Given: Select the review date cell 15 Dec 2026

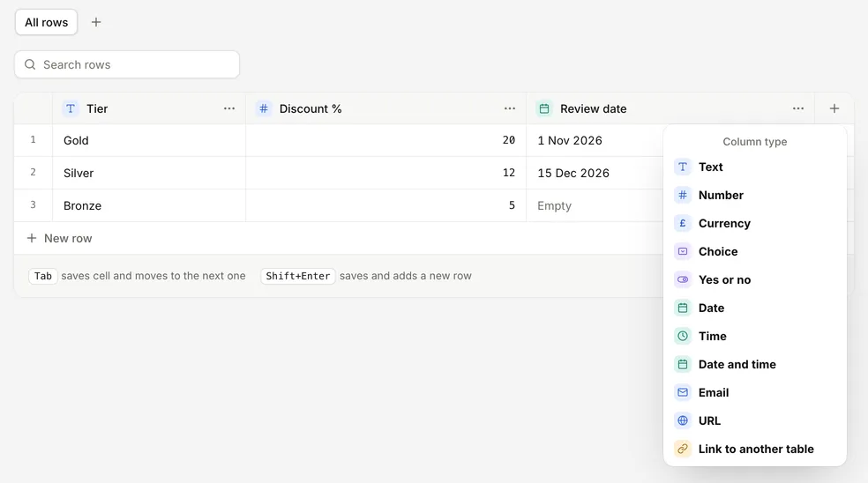Looking at the screenshot, I should tap(595, 173).
